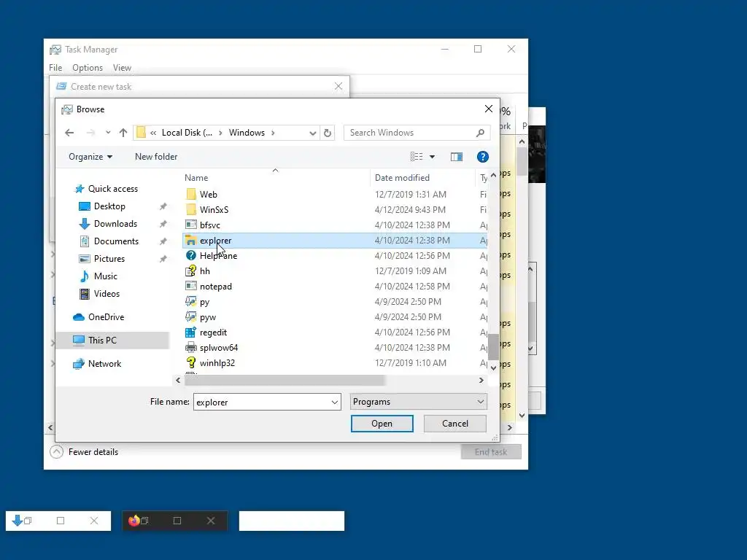
Task: Expand the view options dropdown arrow
Action: pos(432,157)
